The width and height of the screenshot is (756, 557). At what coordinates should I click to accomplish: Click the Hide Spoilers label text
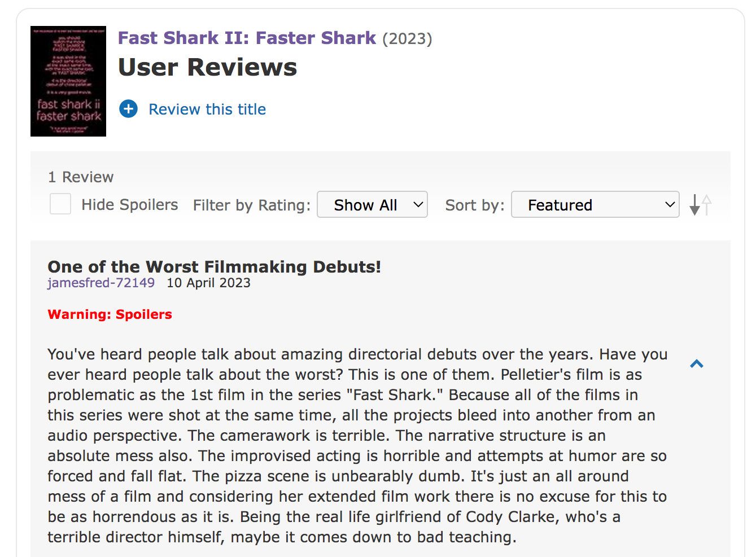tap(130, 205)
